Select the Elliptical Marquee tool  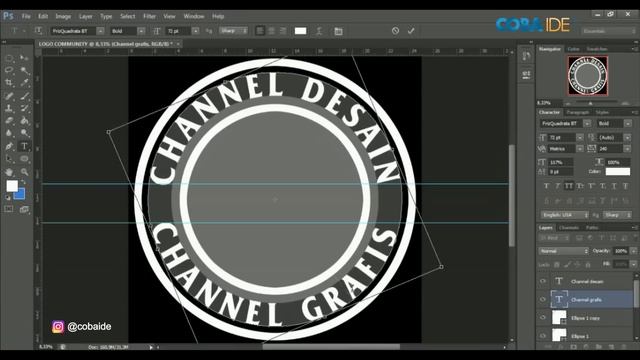pos(9,58)
